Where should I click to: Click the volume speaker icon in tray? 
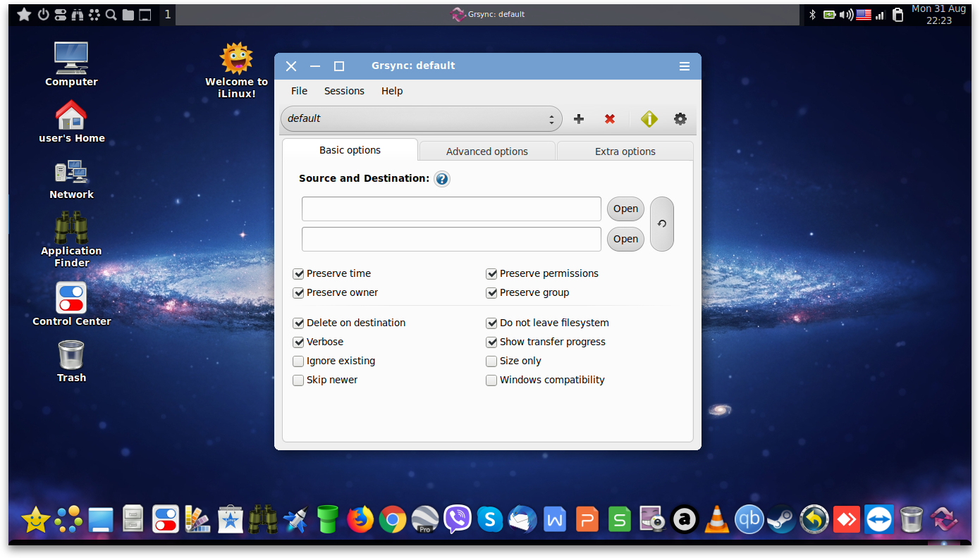pyautogui.click(x=847, y=14)
